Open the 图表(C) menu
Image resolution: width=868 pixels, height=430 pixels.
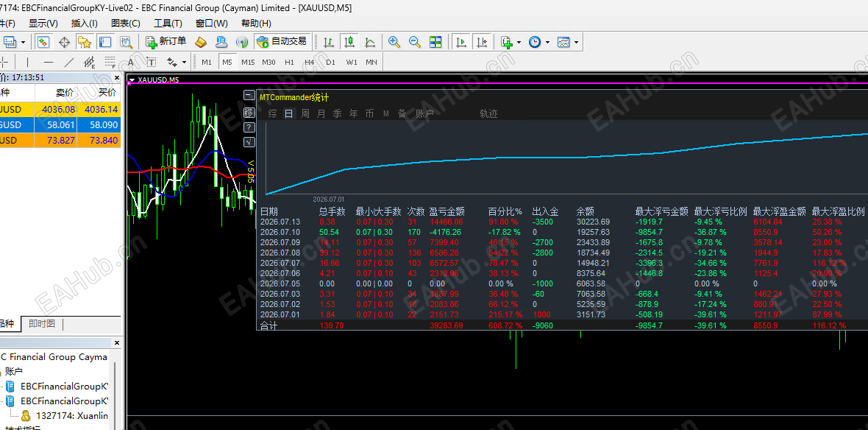[126, 24]
